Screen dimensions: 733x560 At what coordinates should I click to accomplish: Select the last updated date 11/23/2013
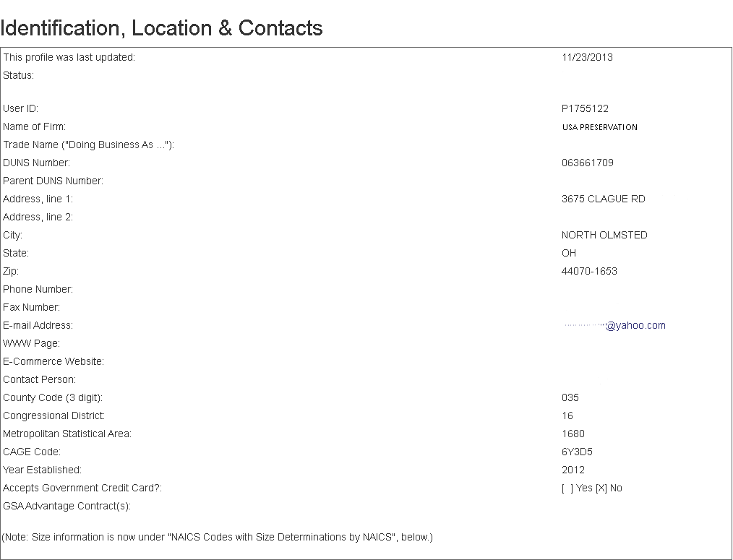[587, 57]
